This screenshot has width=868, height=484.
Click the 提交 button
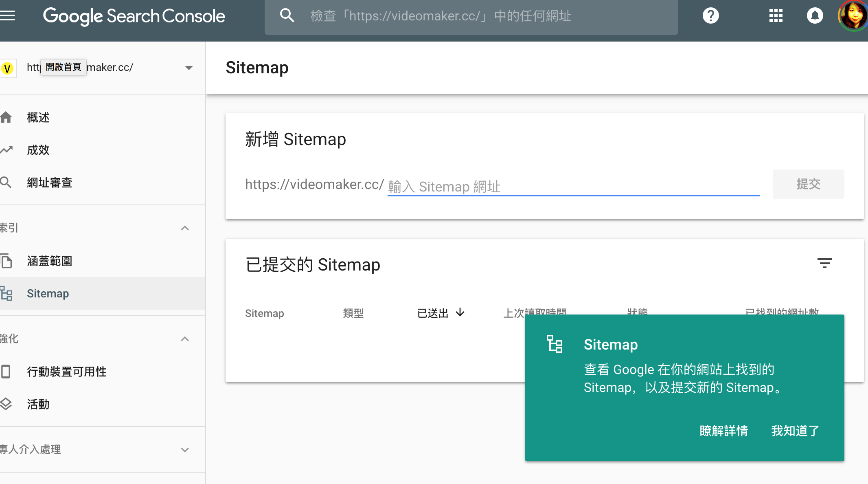pos(808,184)
